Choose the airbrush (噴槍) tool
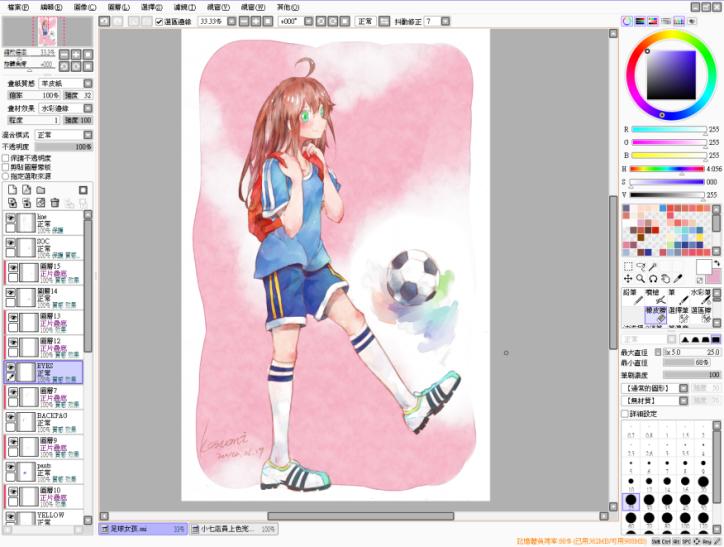724x547 pixels. [x=656, y=297]
